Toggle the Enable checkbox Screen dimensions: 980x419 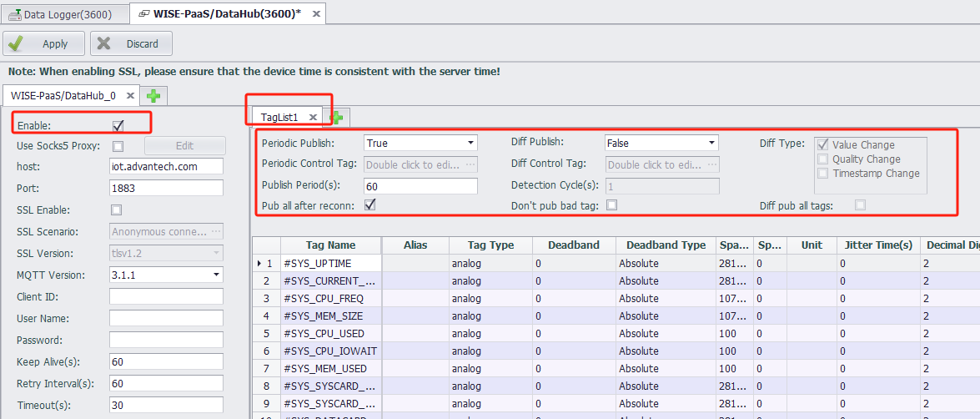(118, 126)
